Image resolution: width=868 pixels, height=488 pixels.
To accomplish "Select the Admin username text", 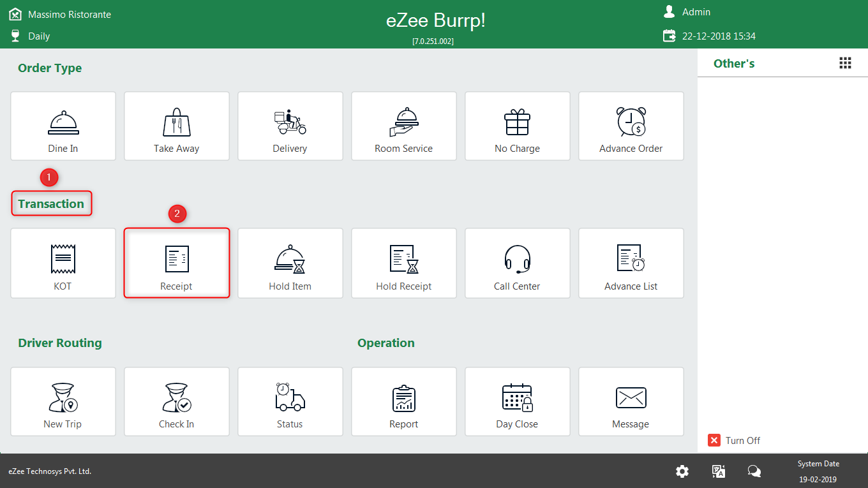I will pyautogui.click(x=696, y=12).
